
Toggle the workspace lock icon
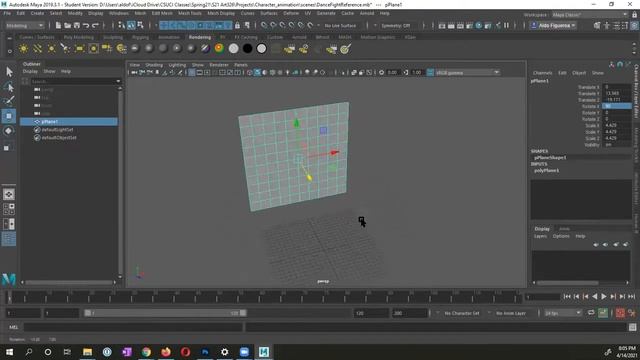click(635, 15)
